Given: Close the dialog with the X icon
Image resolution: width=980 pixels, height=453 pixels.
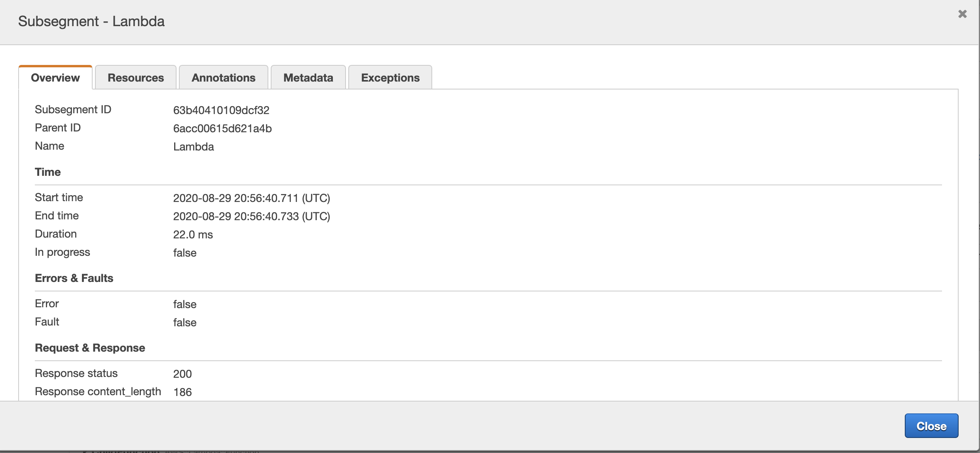Looking at the screenshot, I should [x=963, y=14].
